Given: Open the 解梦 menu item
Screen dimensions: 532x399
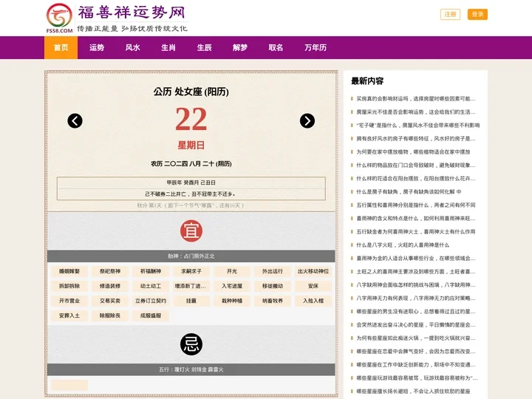Looking at the screenshot, I should 240,47.
